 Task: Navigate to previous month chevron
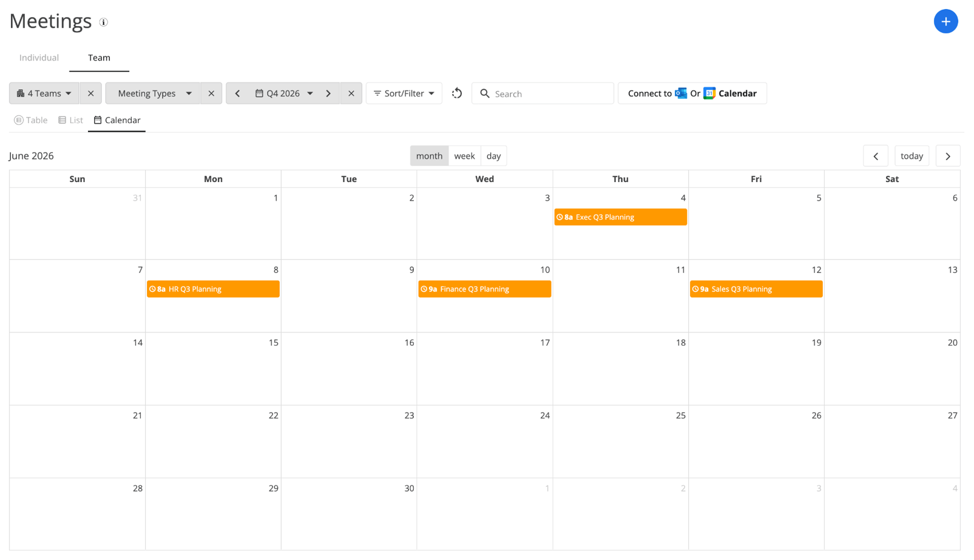876,156
